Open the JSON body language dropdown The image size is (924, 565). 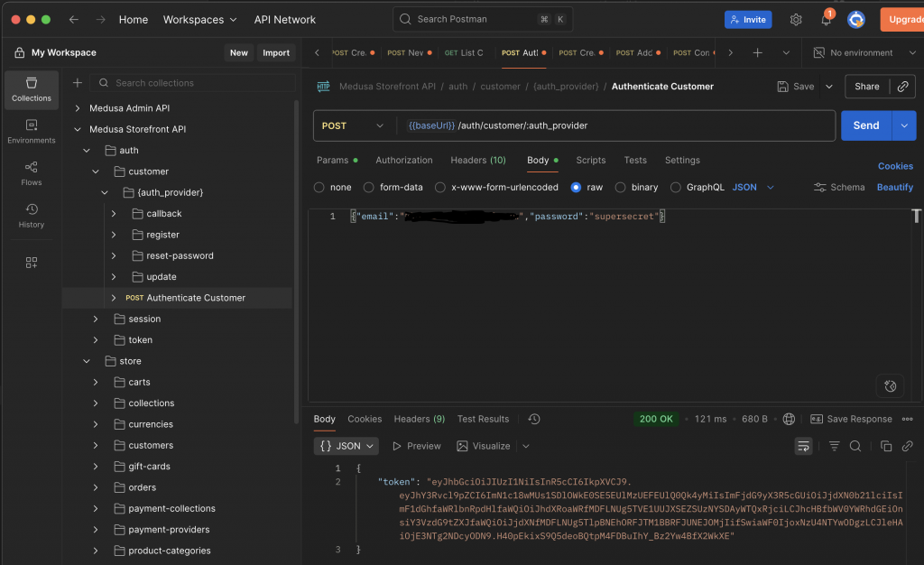pyautogui.click(x=753, y=188)
